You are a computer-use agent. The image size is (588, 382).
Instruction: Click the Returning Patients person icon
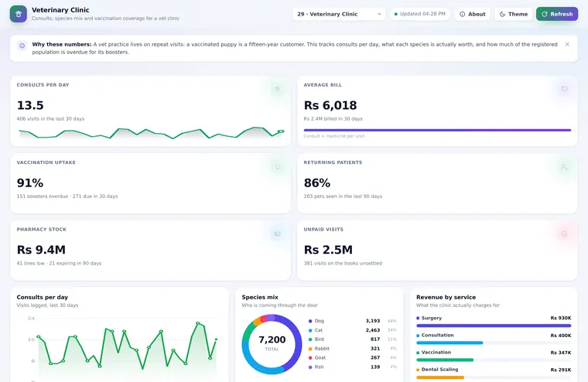[x=564, y=167]
